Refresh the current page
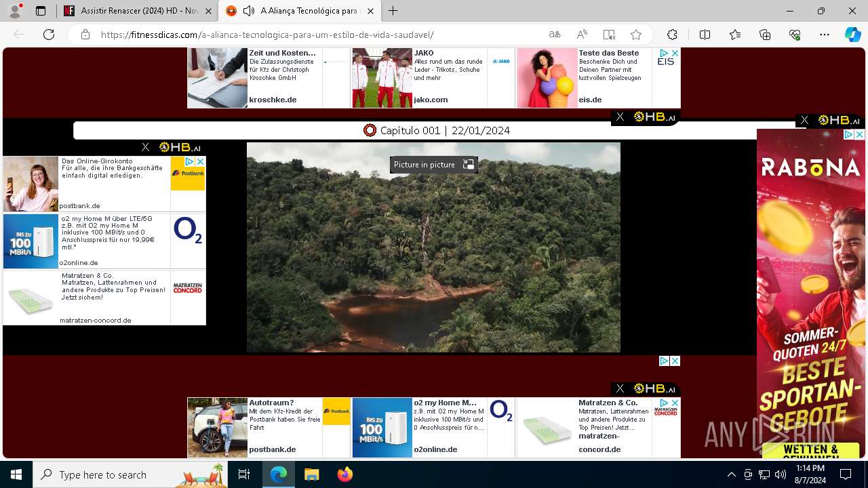This screenshot has width=868, height=488. (x=49, y=35)
